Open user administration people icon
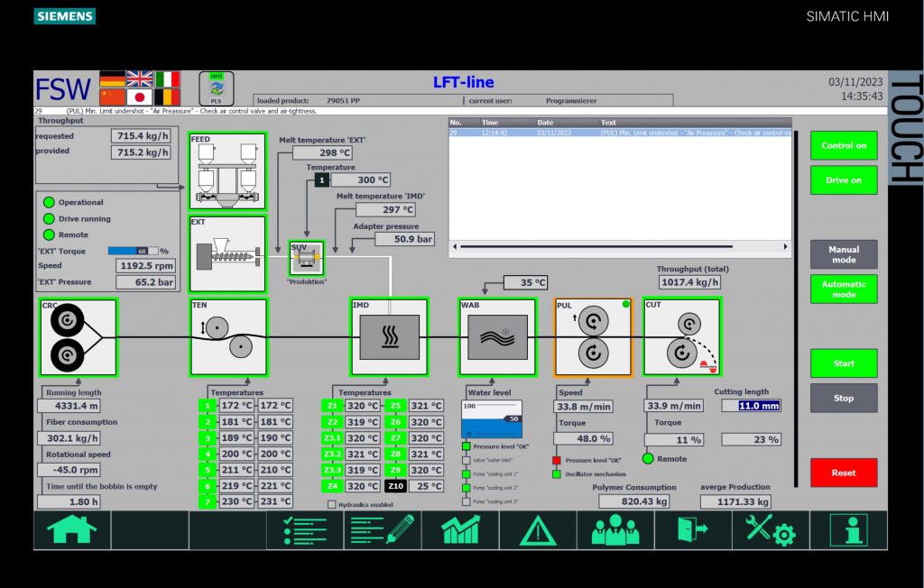The image size is (924, 588). [x=615, y=530]
